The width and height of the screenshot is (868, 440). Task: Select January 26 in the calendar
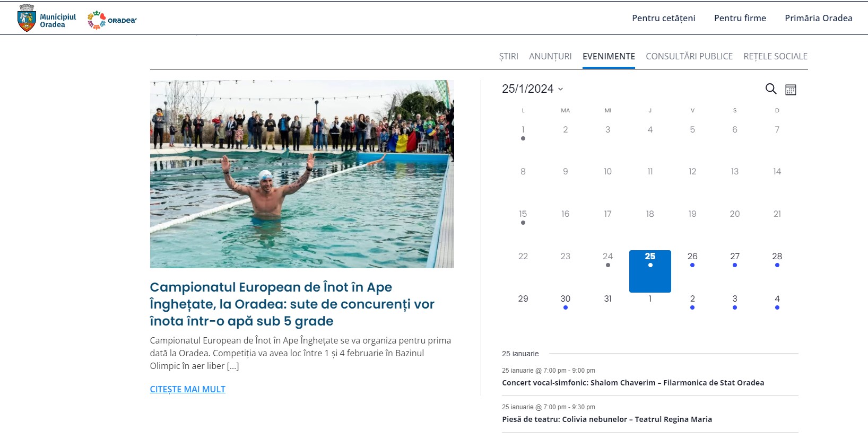click(692, 258)
